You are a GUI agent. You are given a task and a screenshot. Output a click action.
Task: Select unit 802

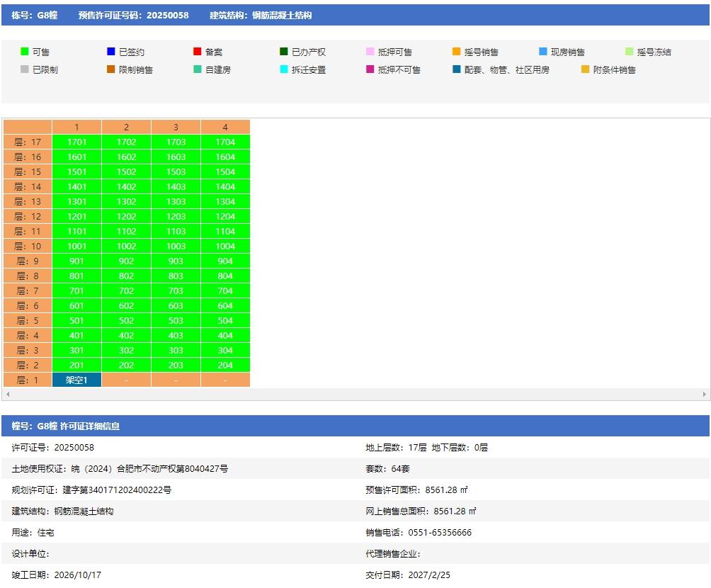pyautogui.click(x=126, y=276)
